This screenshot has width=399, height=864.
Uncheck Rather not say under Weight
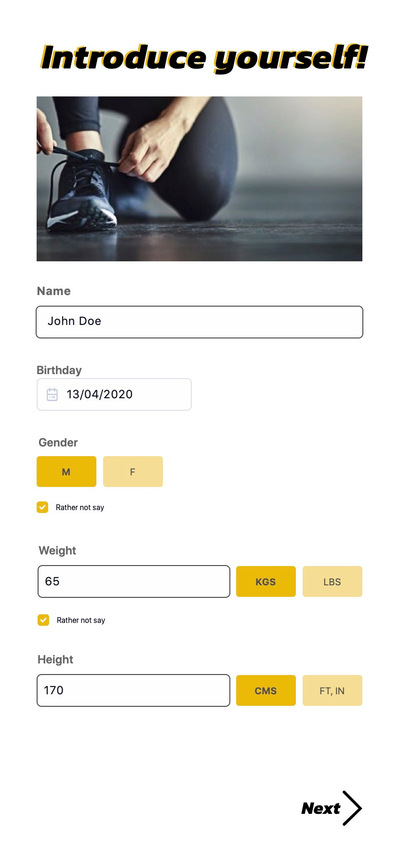(x=43, y=620)
